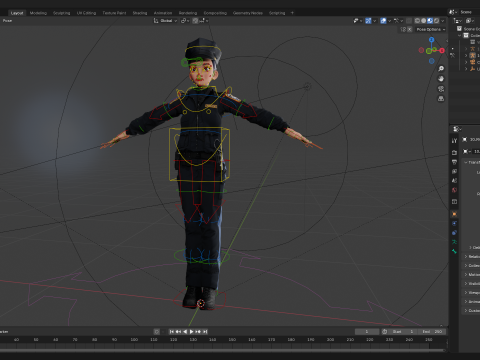Toggle auto keying in timeline
This screenshot has width=480, height=360.
pyautogui.click(x=157, y=332)
